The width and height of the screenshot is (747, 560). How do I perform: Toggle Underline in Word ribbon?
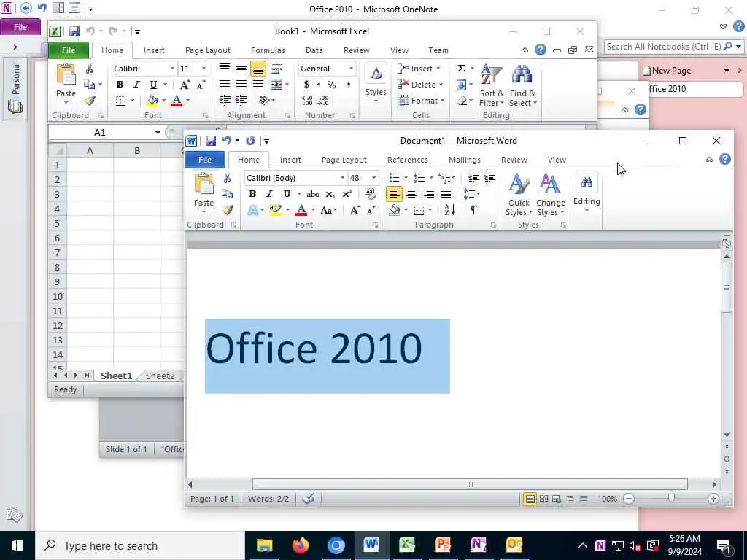point(286,194)
